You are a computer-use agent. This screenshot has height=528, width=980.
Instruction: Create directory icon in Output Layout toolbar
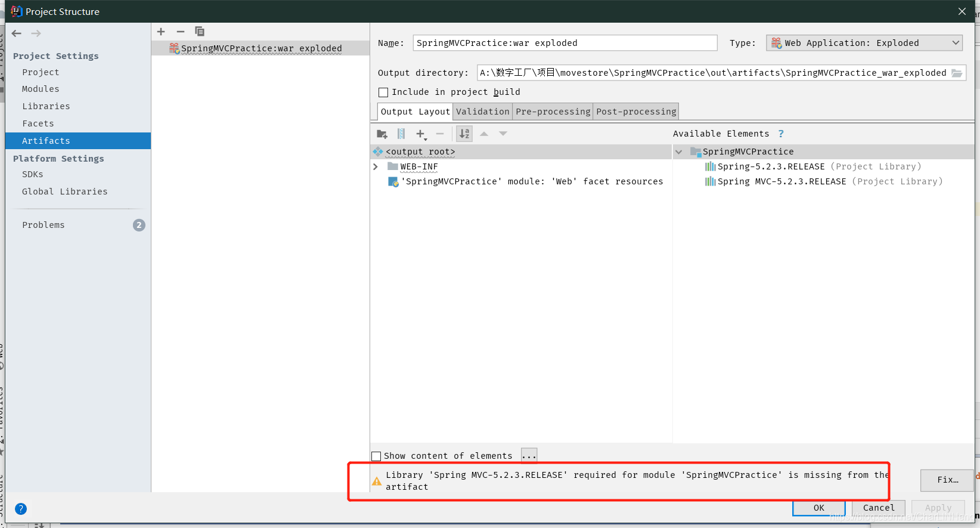(382, 134)
